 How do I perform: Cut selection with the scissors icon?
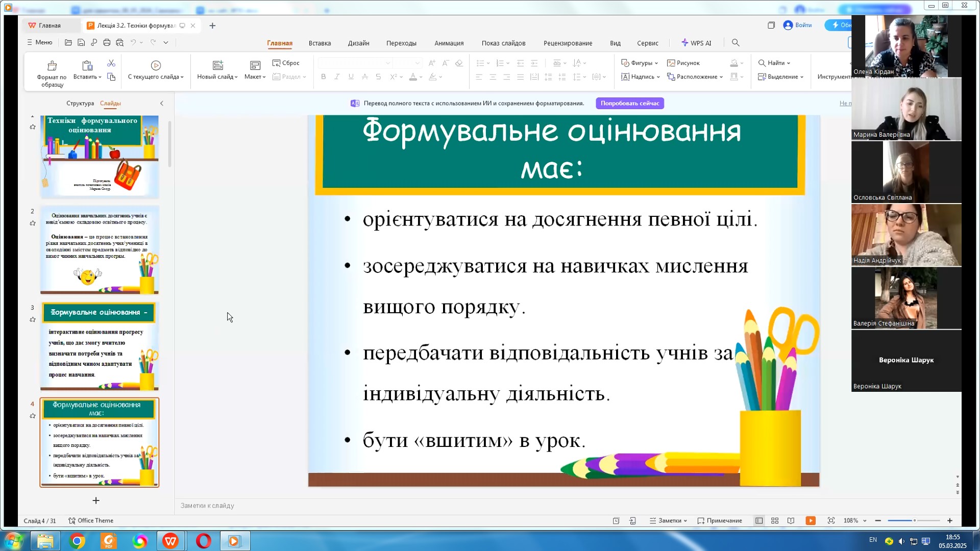coord(111,63)
